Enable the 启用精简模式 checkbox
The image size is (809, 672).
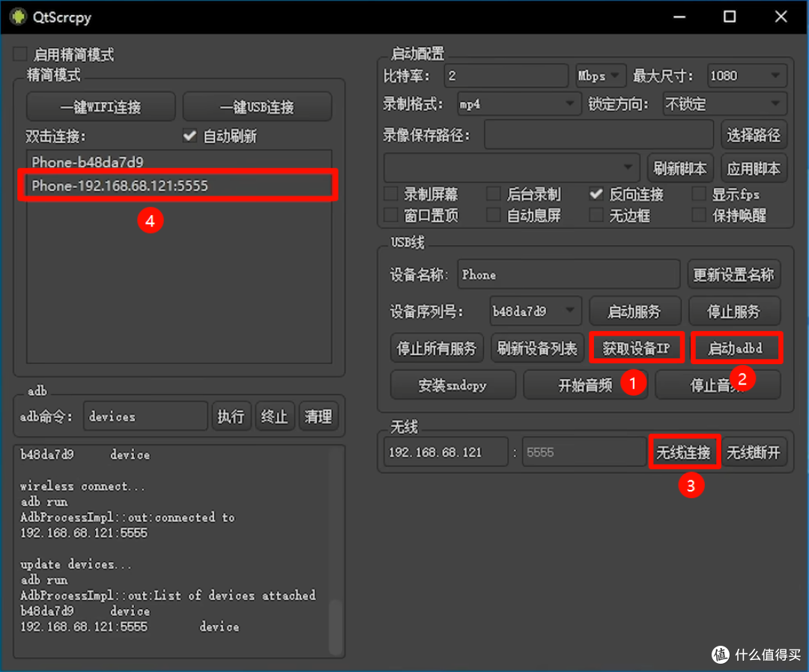(20, 54)
